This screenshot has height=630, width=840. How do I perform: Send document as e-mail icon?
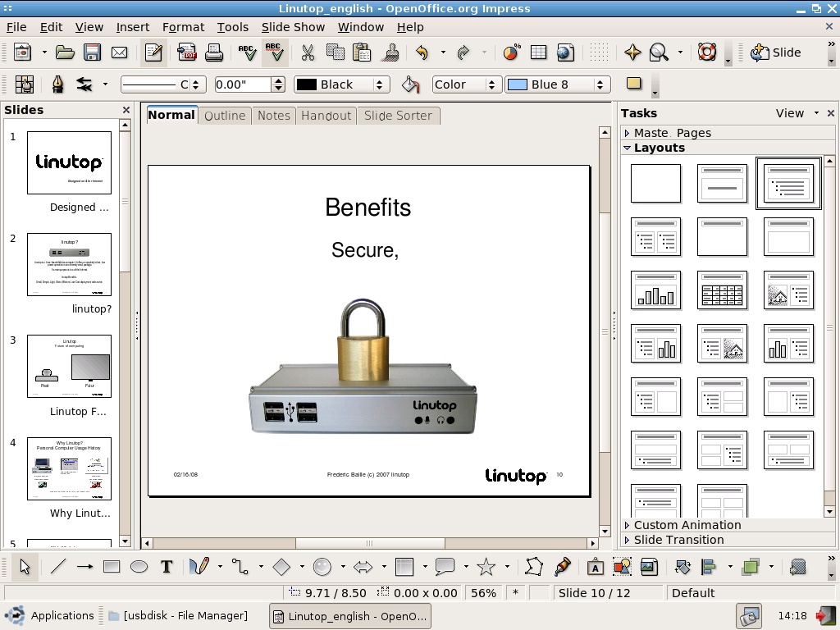pyautogui.click(x=119, y=52)
